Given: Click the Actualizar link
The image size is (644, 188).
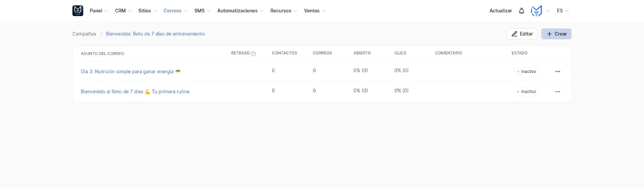Looking at the screenshot, I should pos(501,10).
